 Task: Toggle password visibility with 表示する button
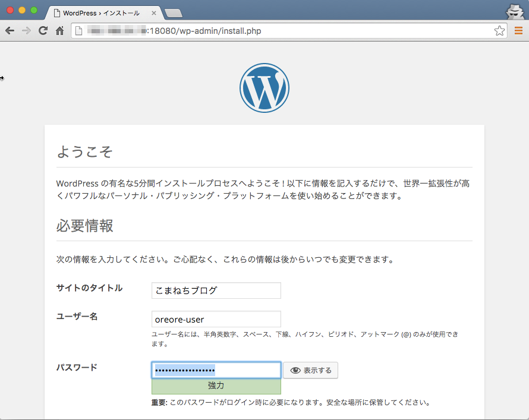pyautogui.click(x=310, y=370)
